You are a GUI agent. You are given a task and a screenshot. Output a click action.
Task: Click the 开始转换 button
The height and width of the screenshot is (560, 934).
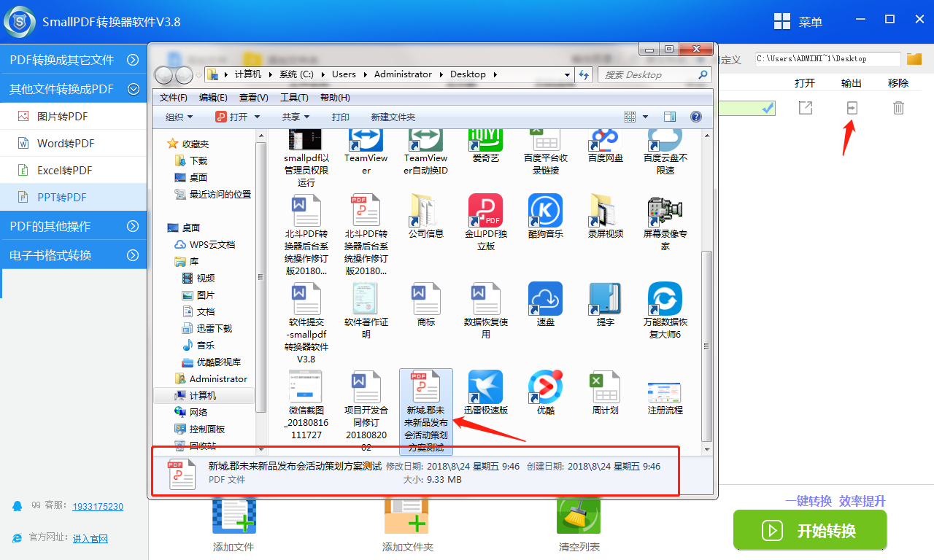pyautogui.click(x=810, y=530)
